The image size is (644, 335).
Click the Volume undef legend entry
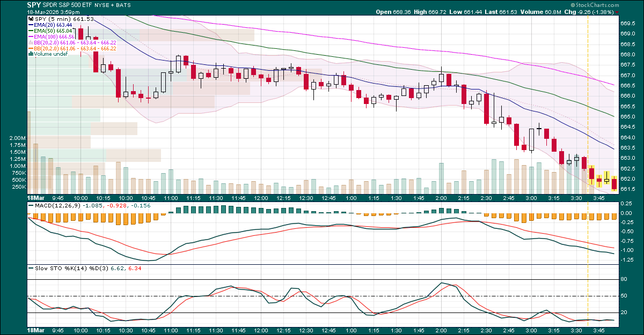pos(50,54)
